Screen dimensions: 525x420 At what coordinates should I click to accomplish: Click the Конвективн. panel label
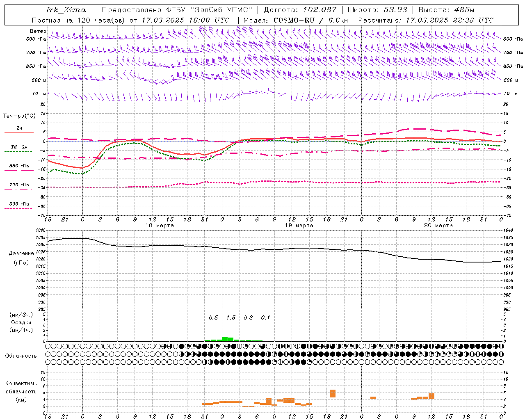[21, 383]
